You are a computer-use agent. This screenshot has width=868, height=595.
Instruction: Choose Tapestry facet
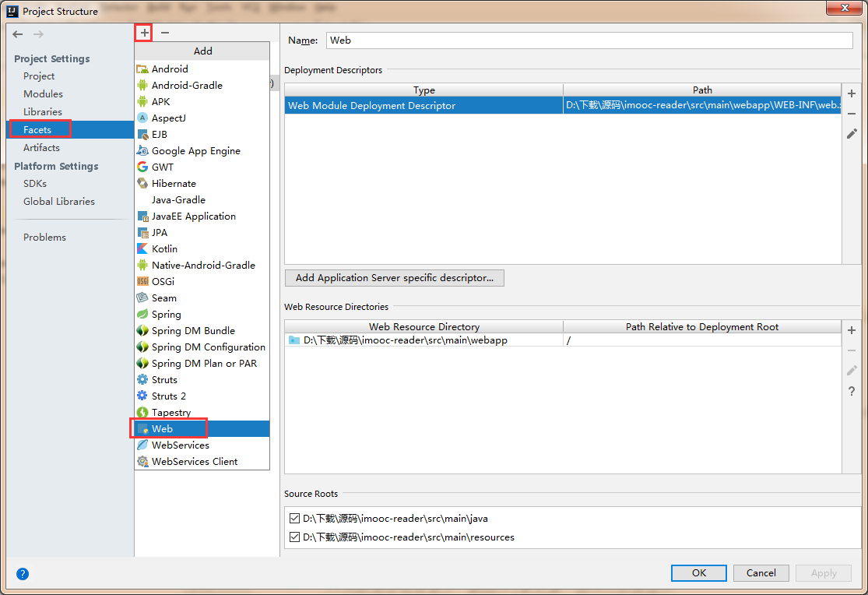coord(202,412)
